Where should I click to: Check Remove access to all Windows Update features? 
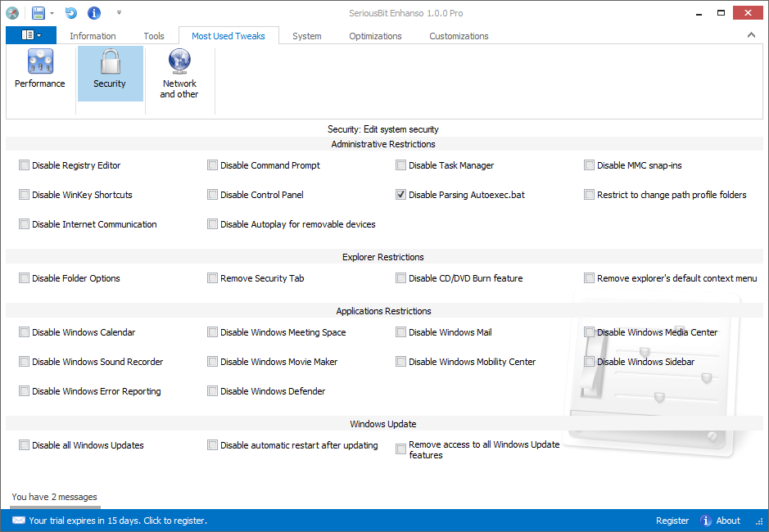[400, 449]
